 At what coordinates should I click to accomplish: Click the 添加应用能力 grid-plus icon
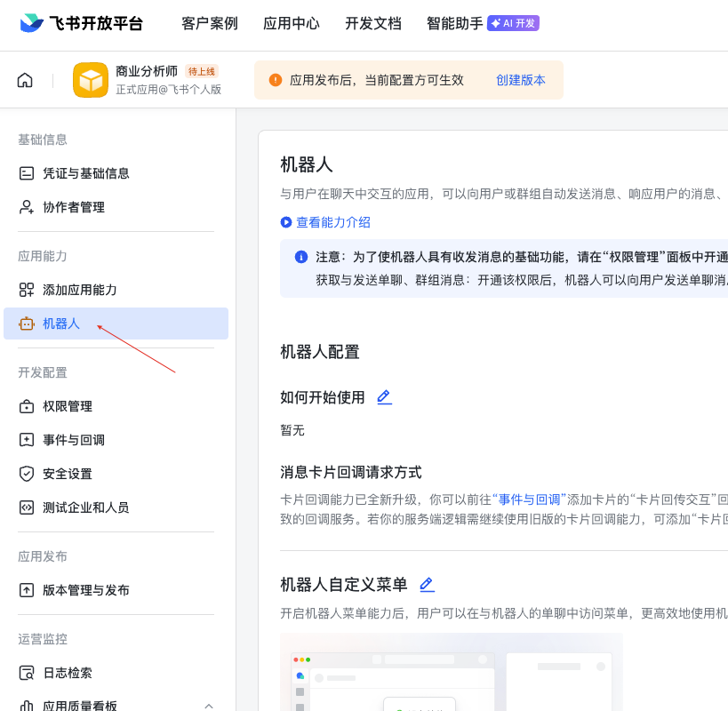[27, 290]
